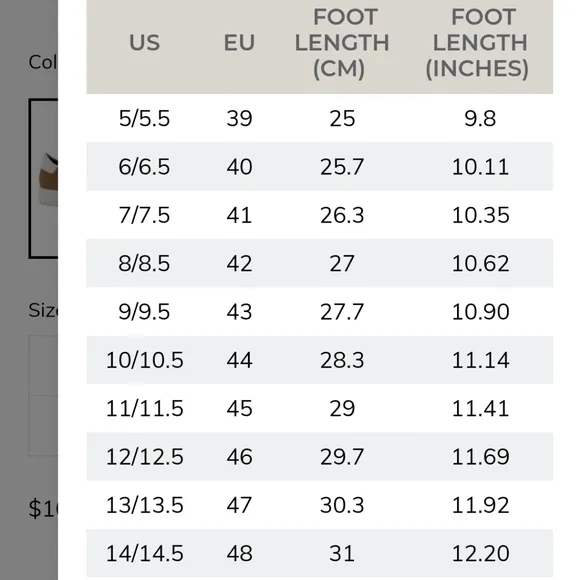Click the 11.69 inches cell
Viewport: 580px width, 580px height.
point(480,456)
